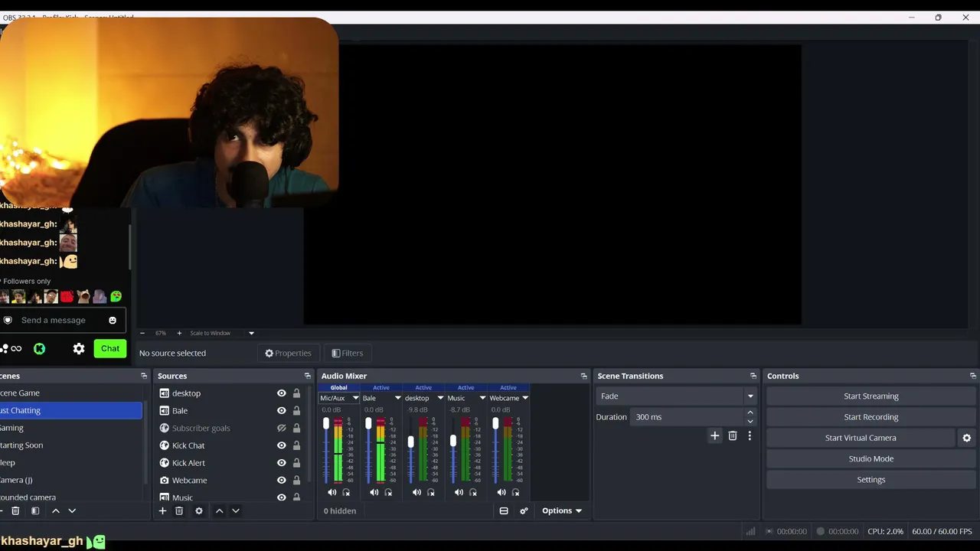This screenshot has height=551, width=980.
Task: Open the Music channel dropdown arrow
Action: click(482, 398)
